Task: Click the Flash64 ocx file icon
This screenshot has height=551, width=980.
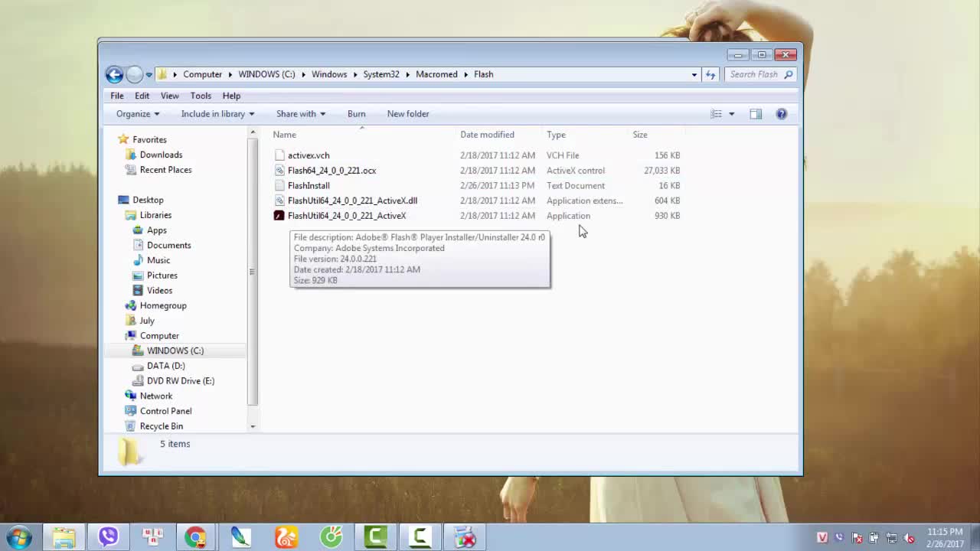Action: click(279, 171)
